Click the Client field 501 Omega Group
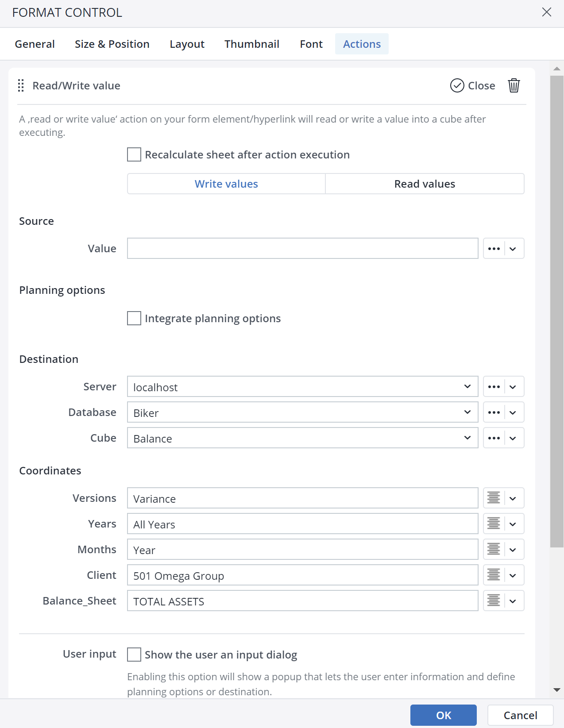The image size is (564, 728). click(303, 575)
